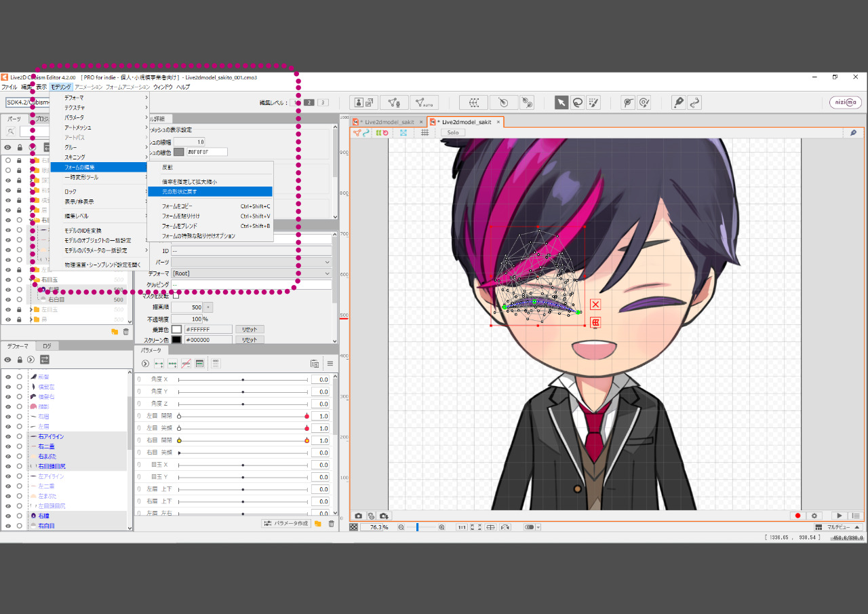Expand the 左目玉 folder in parts list
868x614 pixels.
tap(30, 309)
